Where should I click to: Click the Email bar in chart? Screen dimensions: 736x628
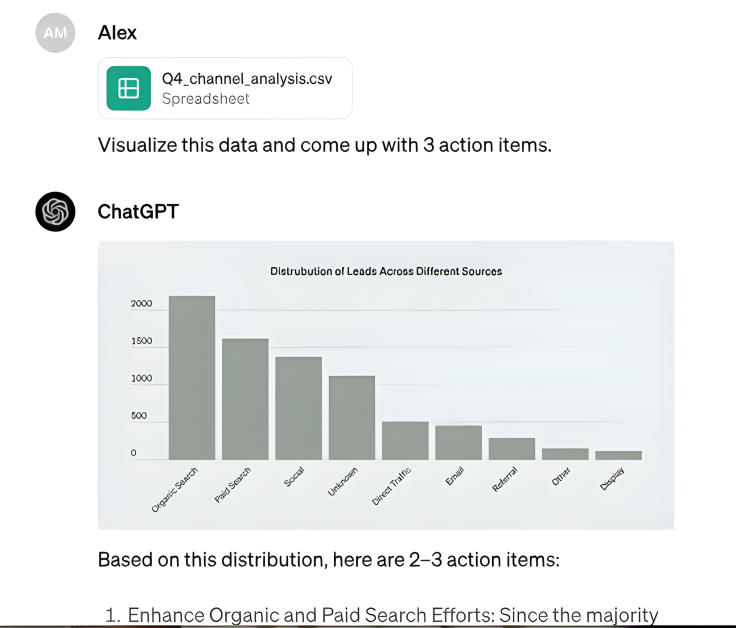click(x=458, y=443)
